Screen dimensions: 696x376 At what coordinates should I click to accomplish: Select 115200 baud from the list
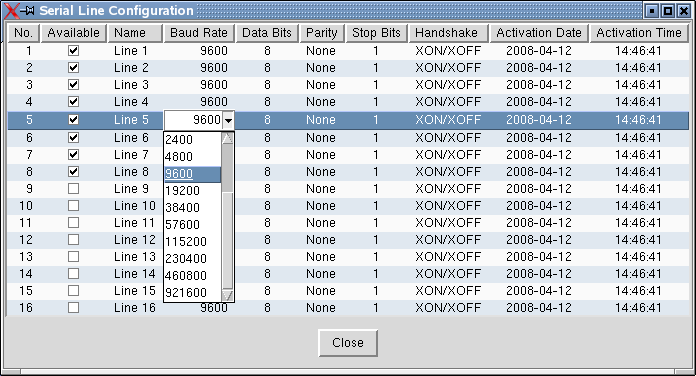(192, 242)
